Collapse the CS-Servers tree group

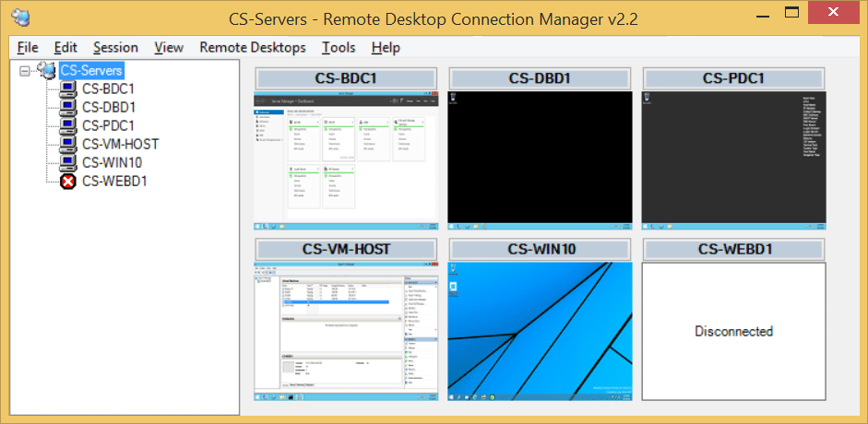pos(25,71)
